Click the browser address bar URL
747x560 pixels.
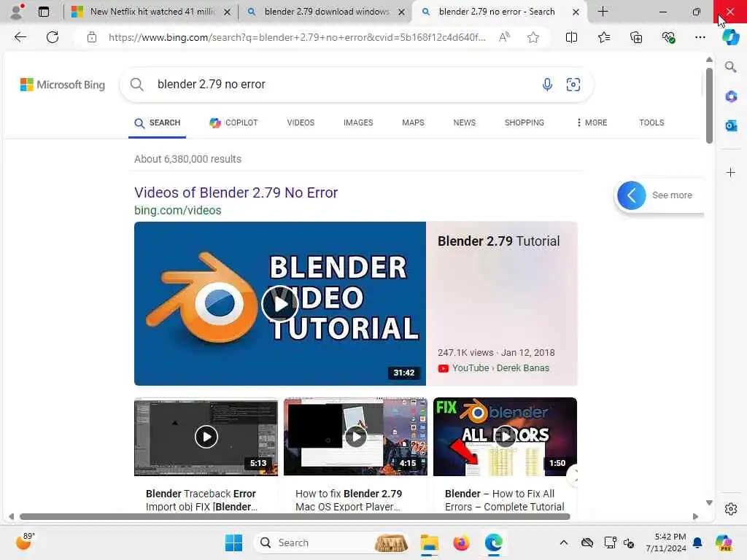pos(297,37)
